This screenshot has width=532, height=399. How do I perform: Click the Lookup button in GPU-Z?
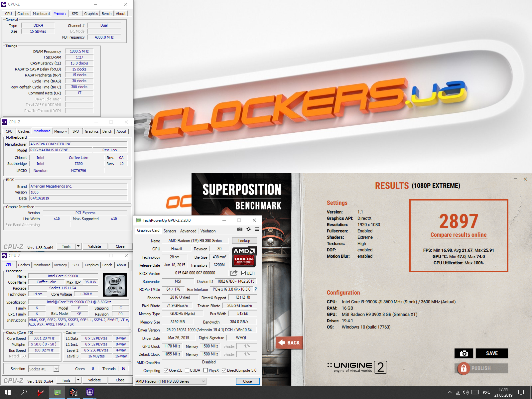click(x=244, y=241)
